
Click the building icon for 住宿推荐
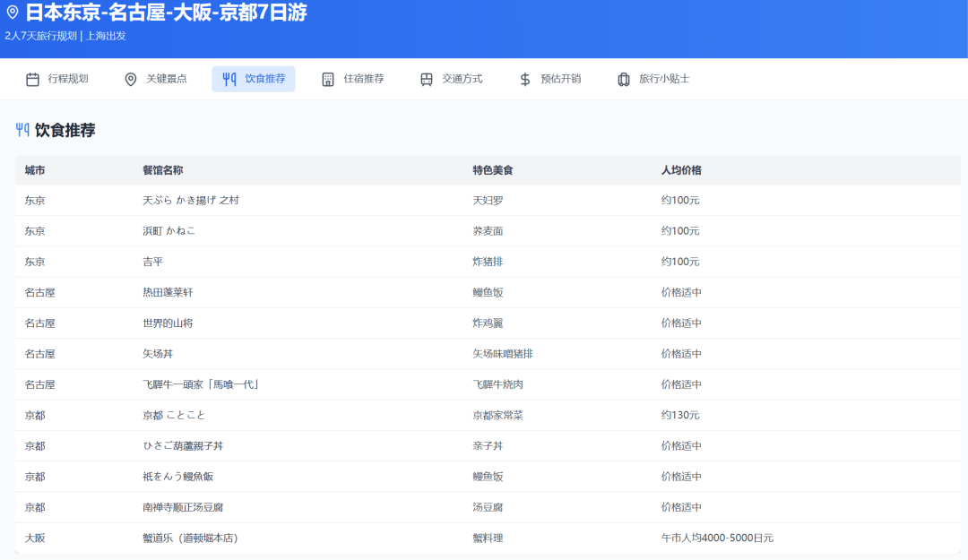coord(328,79)
